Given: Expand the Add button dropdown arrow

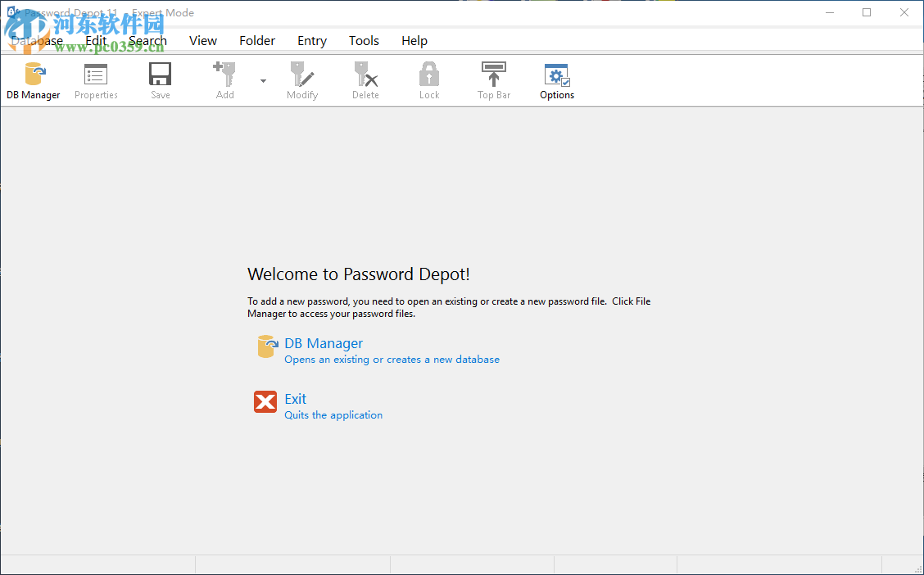Looking at the screenshot, I should (263, 82).
